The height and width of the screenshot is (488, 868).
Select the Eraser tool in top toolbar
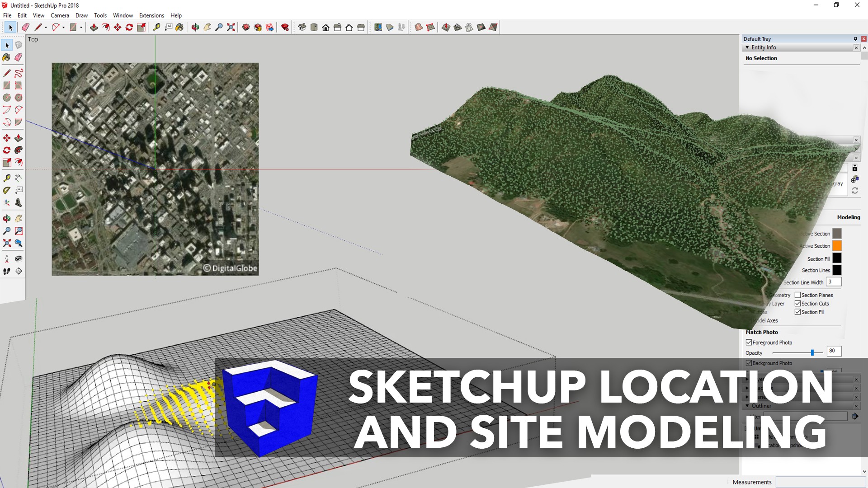(x=25, y=27)
